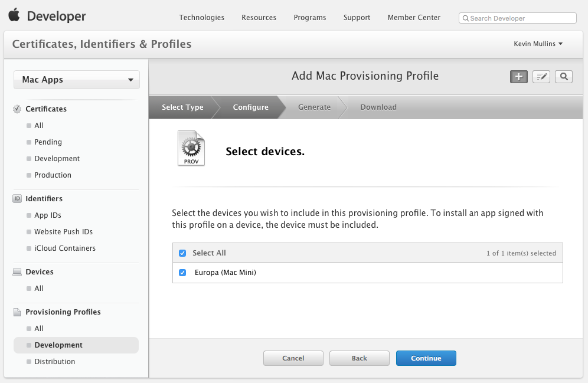
Task: Select the Generate step
Action: click(314, 107)
